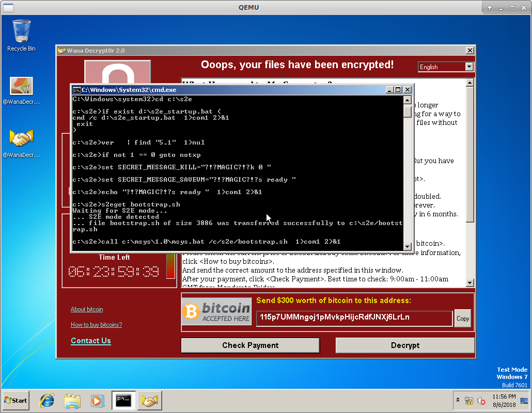Click the 's2eget bootstrap.sh' command line

pos(126,204)
